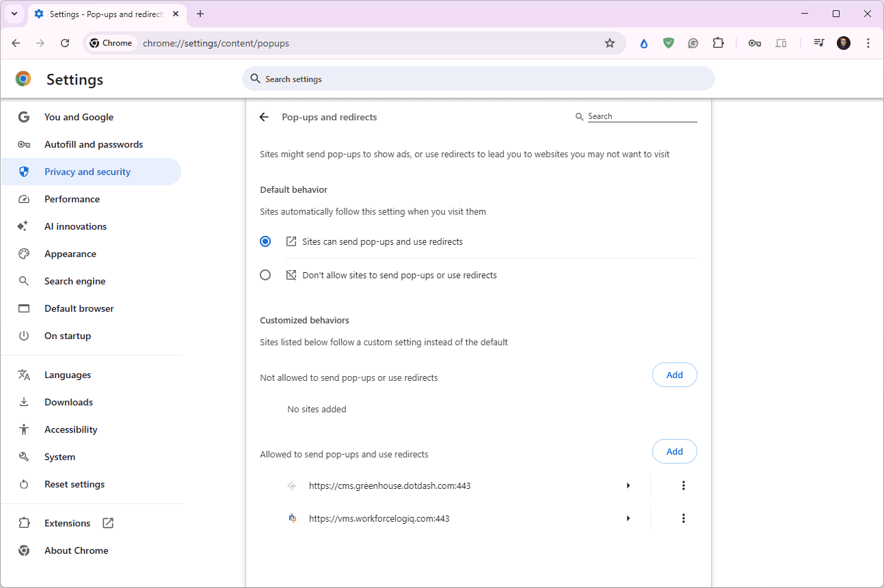This screenshot has width=884, height=588.
Task: Open the Chrome three-dot menu
Action: [868, 43]
